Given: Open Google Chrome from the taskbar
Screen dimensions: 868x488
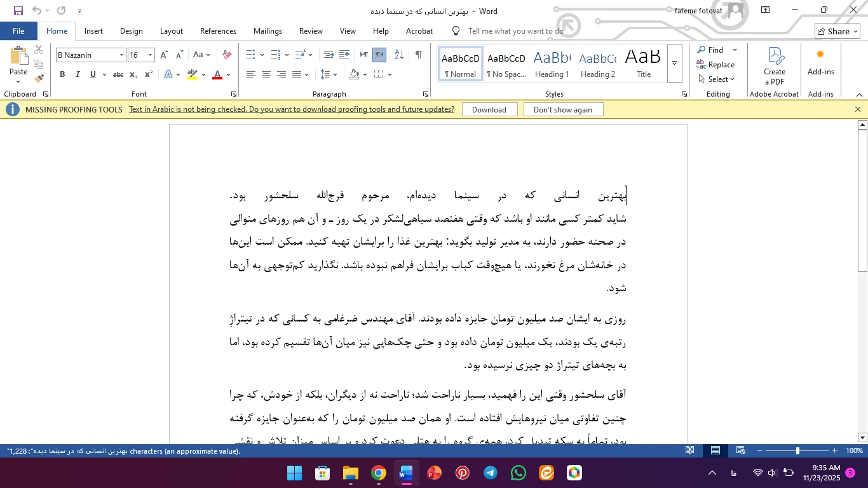Looking at the screenshot, I should pyautogui.click(x=379, y=473).
